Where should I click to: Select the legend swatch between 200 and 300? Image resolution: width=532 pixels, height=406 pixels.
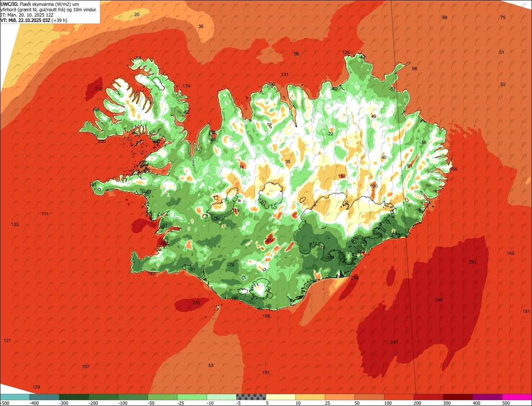428,397
